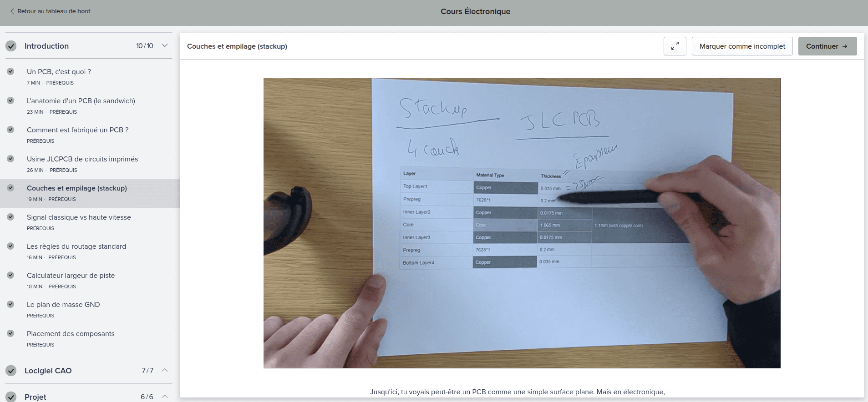Expand the Locigiel CAO section chevron
The width and height of the screenshot is (868, 402).
[x=165, y=370]
